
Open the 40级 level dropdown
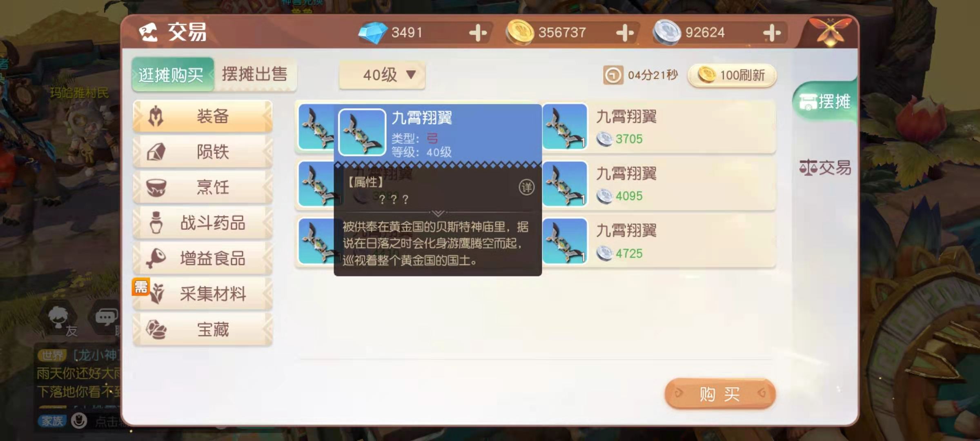[382, 75]
